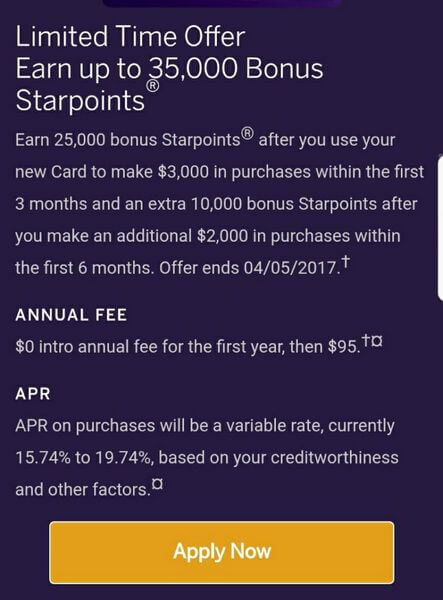
Task: Tap 'Earn up to 35,000 Bonus' headline
Action: (169, 69)
